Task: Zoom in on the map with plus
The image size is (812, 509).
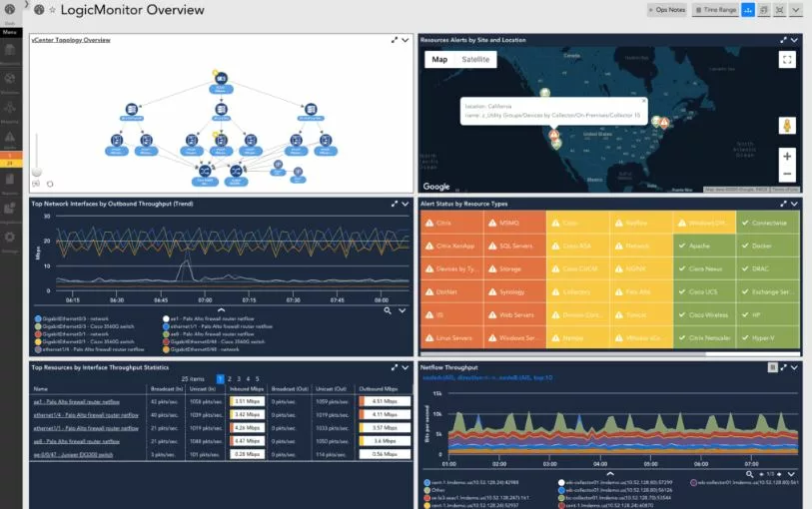Action: pyautogui.click(x=787, y=157)
